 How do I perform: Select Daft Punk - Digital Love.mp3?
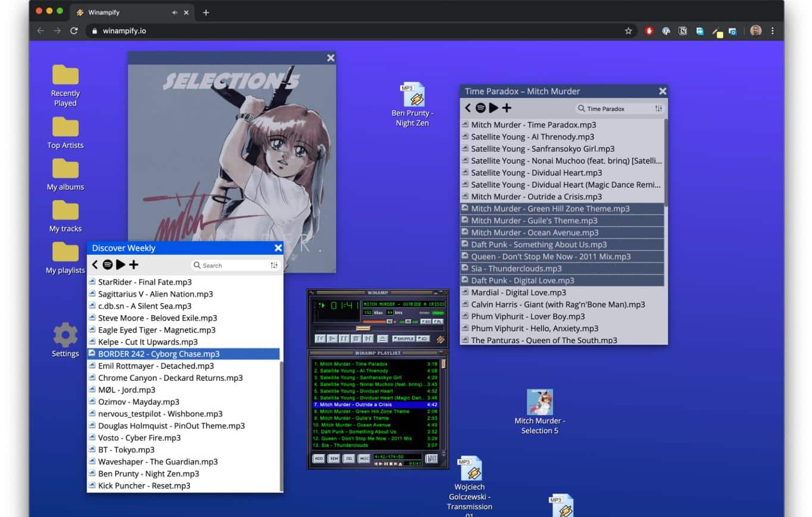click(x=562, y=280)
